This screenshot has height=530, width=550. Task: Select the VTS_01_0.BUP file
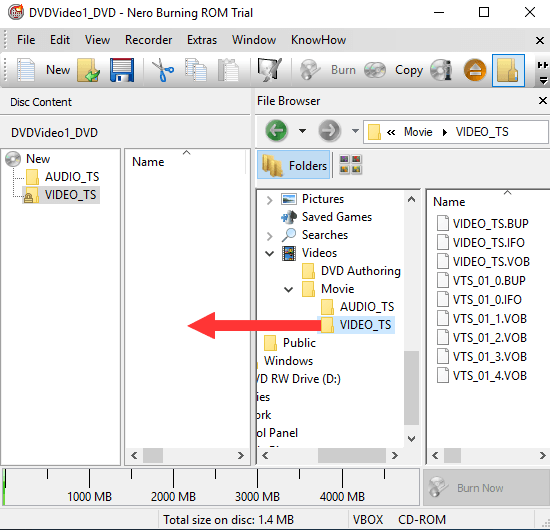489,281
